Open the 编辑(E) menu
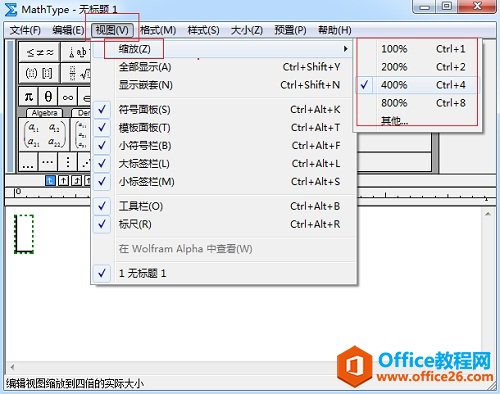 (68, 30)
